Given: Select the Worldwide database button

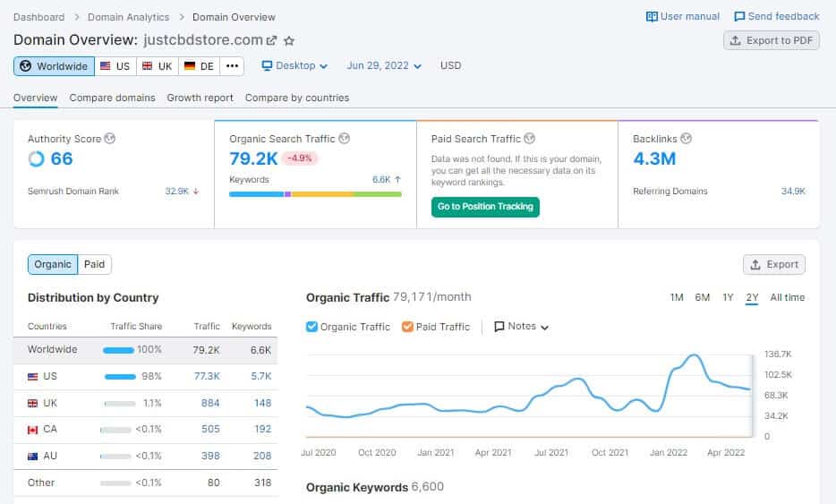Looking at the screenshot, I should pos(54,66).
